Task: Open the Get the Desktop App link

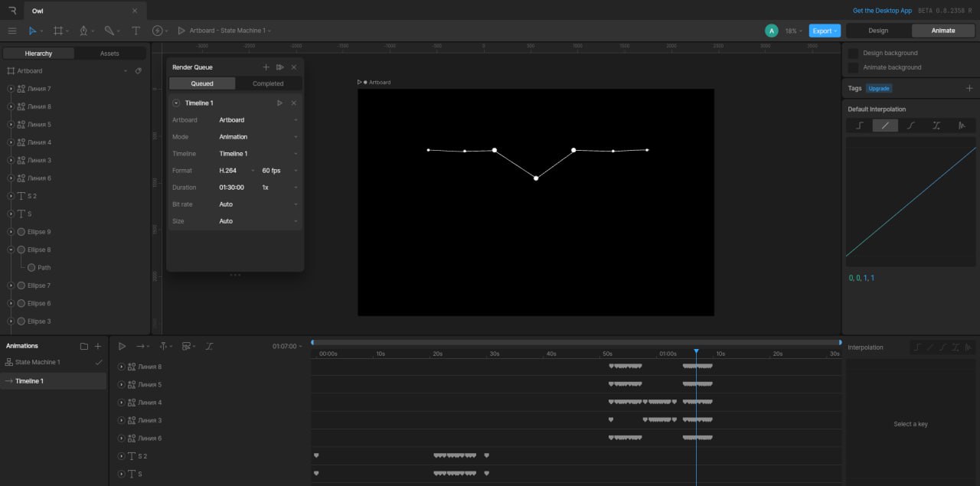Action: [882, 11]
